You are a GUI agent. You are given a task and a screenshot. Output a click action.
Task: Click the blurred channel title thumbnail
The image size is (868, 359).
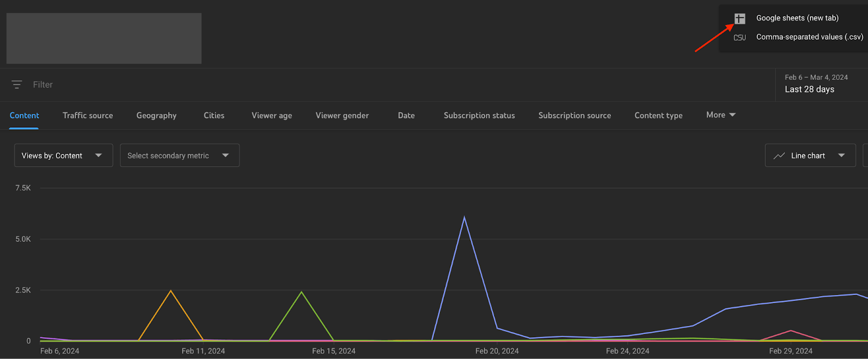[104, 39]
